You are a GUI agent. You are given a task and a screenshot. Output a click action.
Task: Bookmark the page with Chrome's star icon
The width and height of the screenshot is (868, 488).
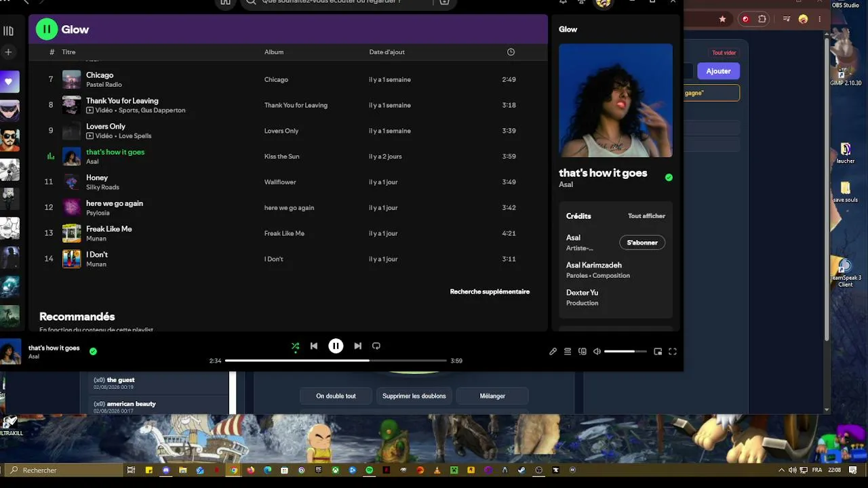click(x=723, y=19)
